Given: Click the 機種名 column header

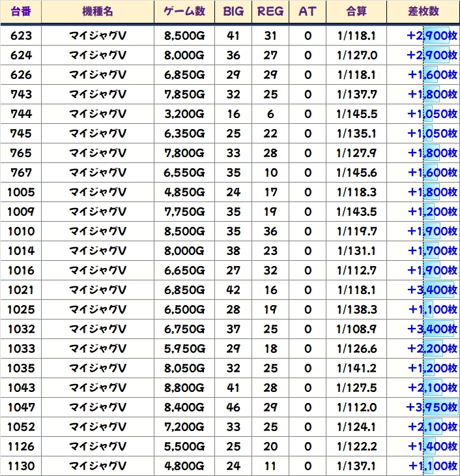Looking at the screenshot, I should tap(96, 12).
